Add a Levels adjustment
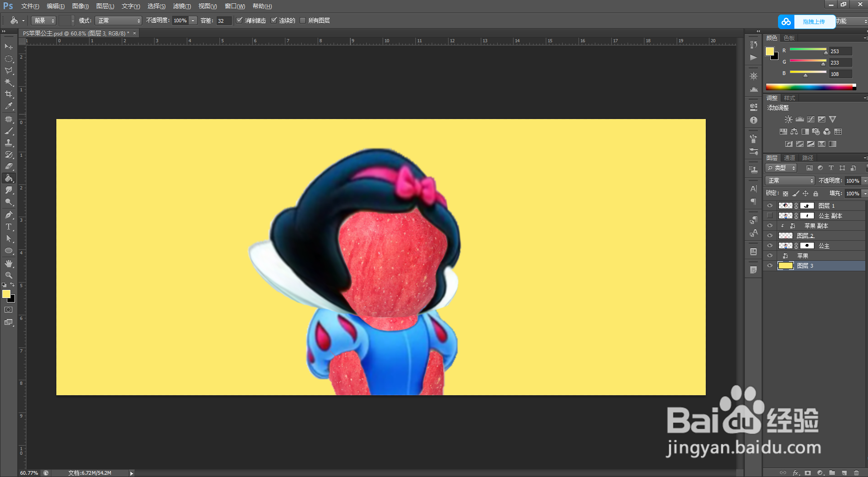868x477 pixels. (x=800, y=119)
